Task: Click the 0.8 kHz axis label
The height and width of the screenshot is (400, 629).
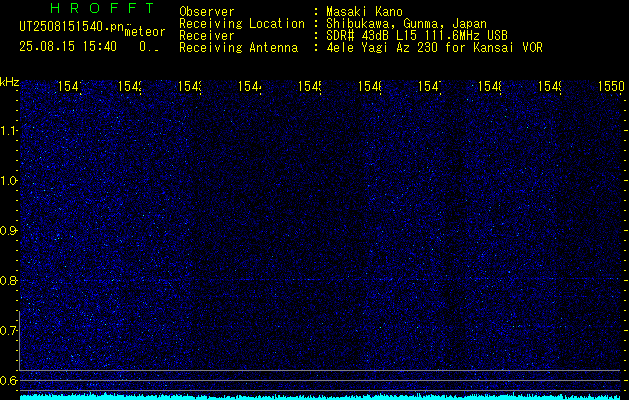Action: click(9, 280)
